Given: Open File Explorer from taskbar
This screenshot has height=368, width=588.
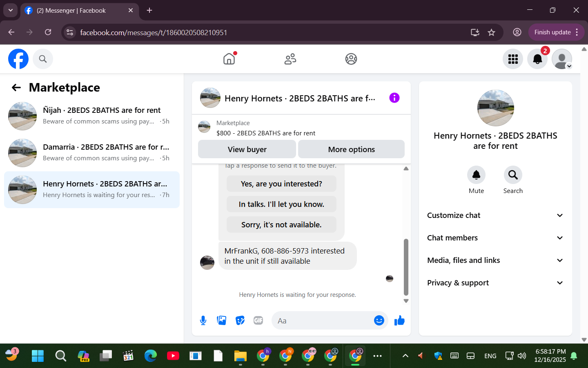Looking at the screenshot, I should pos(241,356).
